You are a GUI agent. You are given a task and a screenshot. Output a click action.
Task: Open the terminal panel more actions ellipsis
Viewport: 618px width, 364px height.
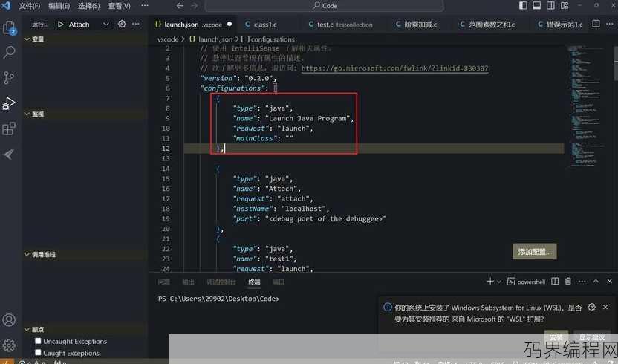582,282
